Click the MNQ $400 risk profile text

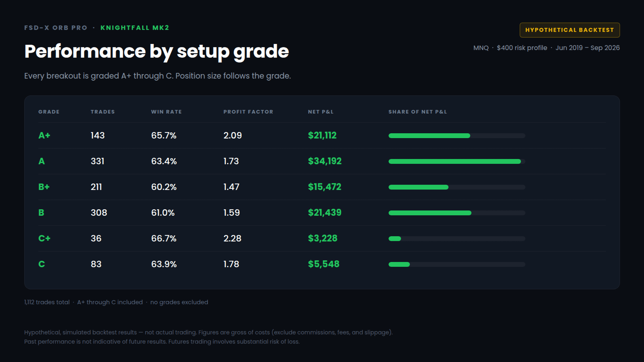(x=510, y=48)
